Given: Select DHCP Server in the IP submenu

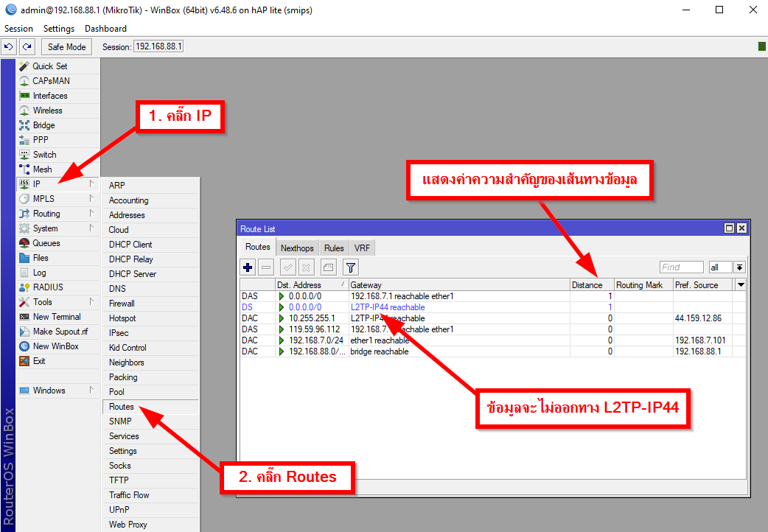Looking at the screenshot, I should [151, 274].
